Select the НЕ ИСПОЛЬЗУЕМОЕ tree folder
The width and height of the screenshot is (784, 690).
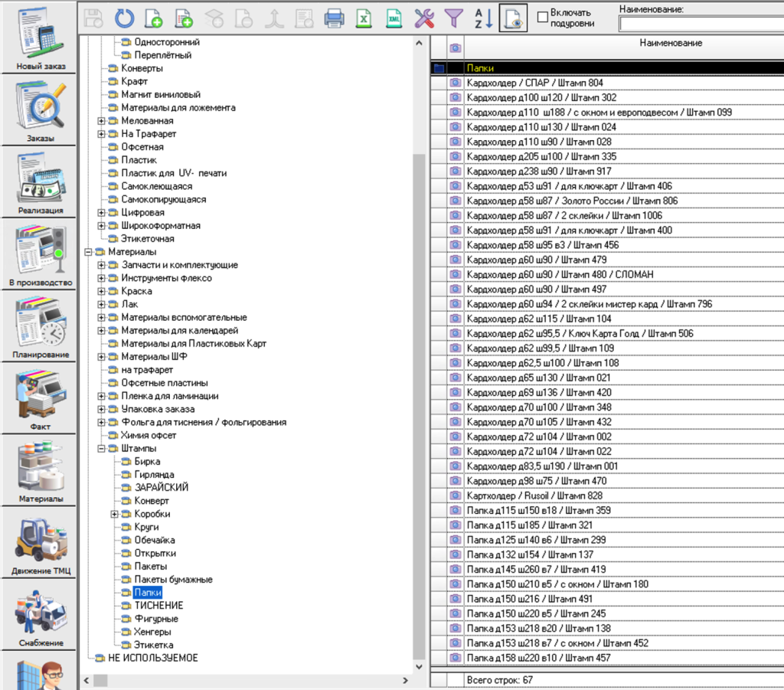click(152, 658)
